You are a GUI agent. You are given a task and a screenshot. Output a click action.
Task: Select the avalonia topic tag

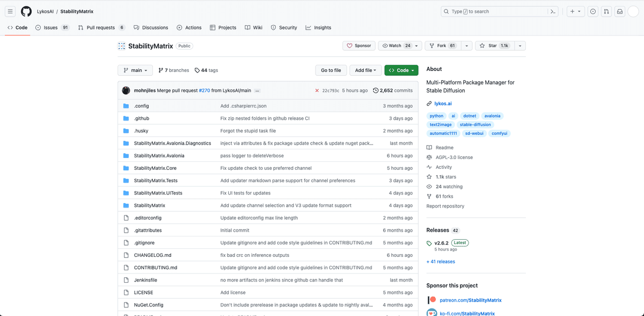[492, 116]
